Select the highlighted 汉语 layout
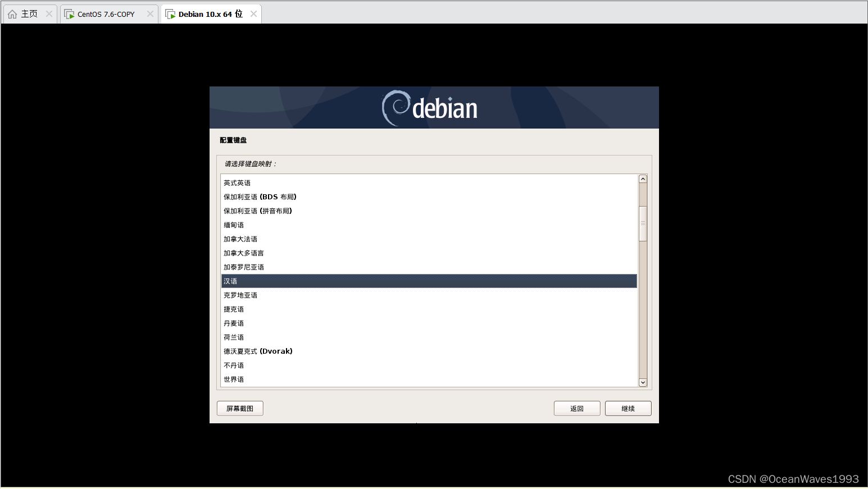The image size is (868, 489). (429, 281)
